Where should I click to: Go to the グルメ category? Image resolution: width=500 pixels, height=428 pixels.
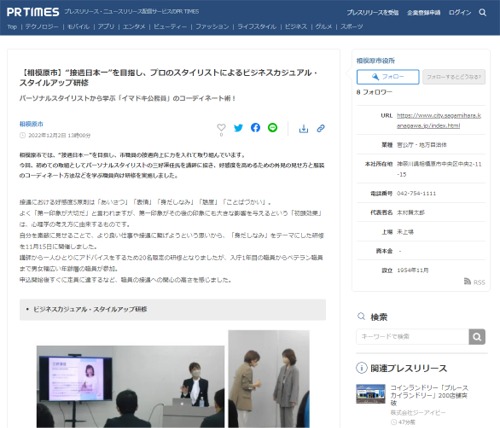[323, 27]
